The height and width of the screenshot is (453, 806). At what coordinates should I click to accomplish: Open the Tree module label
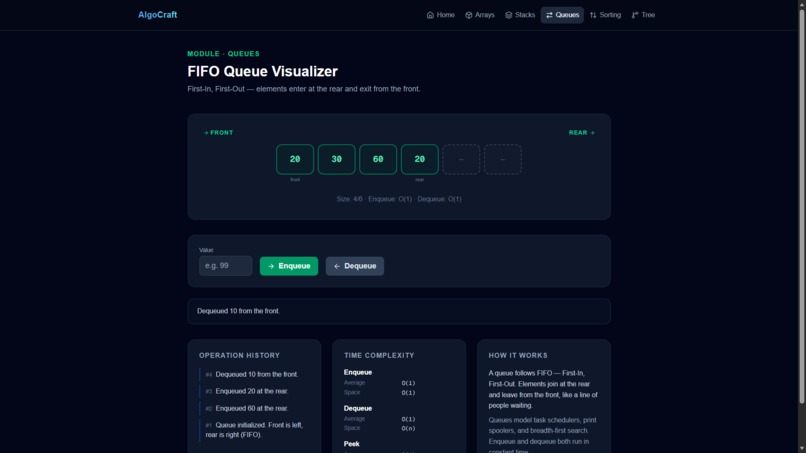click(648, 15)
